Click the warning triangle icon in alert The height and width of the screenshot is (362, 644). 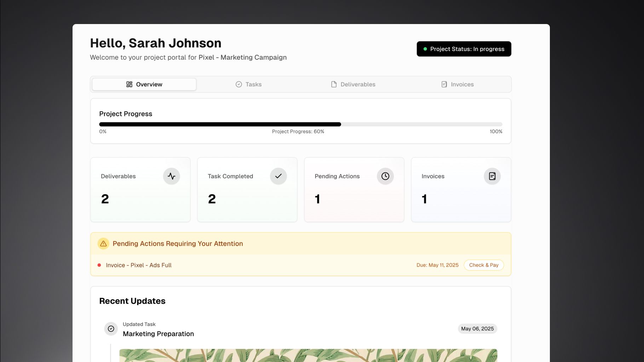tap(103, 244)
